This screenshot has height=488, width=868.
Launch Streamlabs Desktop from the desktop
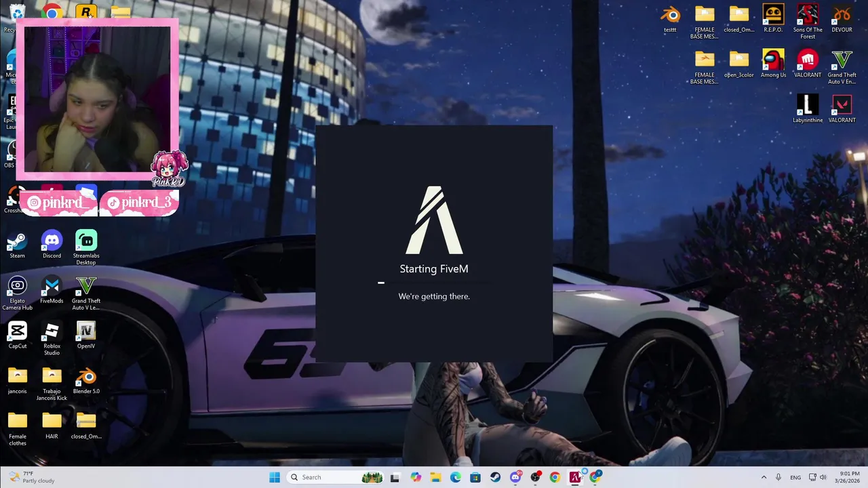(86, 248)
